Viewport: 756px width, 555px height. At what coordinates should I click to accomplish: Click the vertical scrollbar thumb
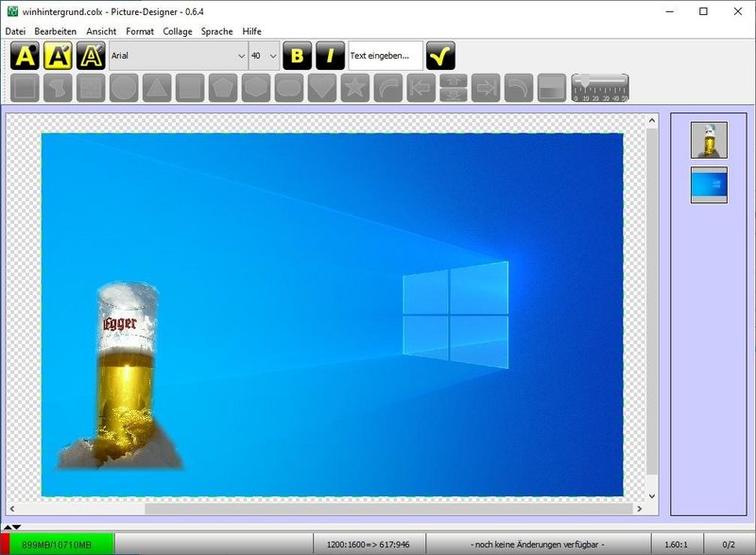(x=652, y=302)
